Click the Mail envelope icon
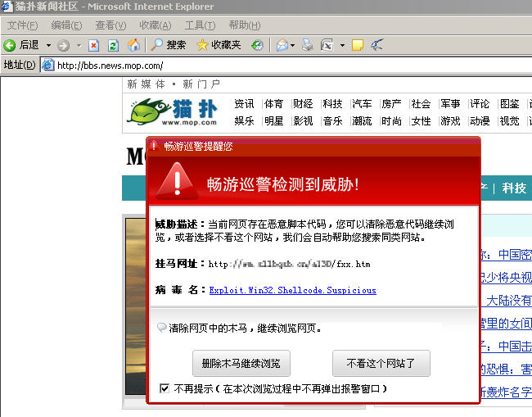This screenshot has height=417, width=532. 282,45
